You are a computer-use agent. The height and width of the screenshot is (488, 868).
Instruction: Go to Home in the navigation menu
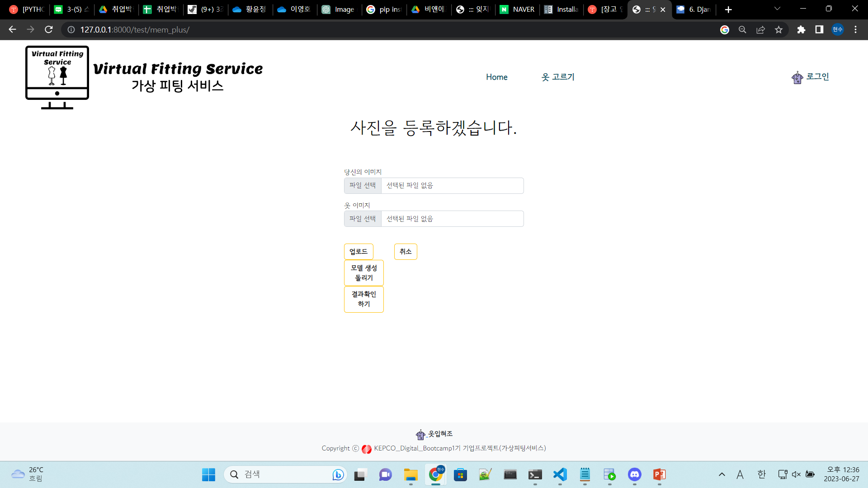click(496, 77)
